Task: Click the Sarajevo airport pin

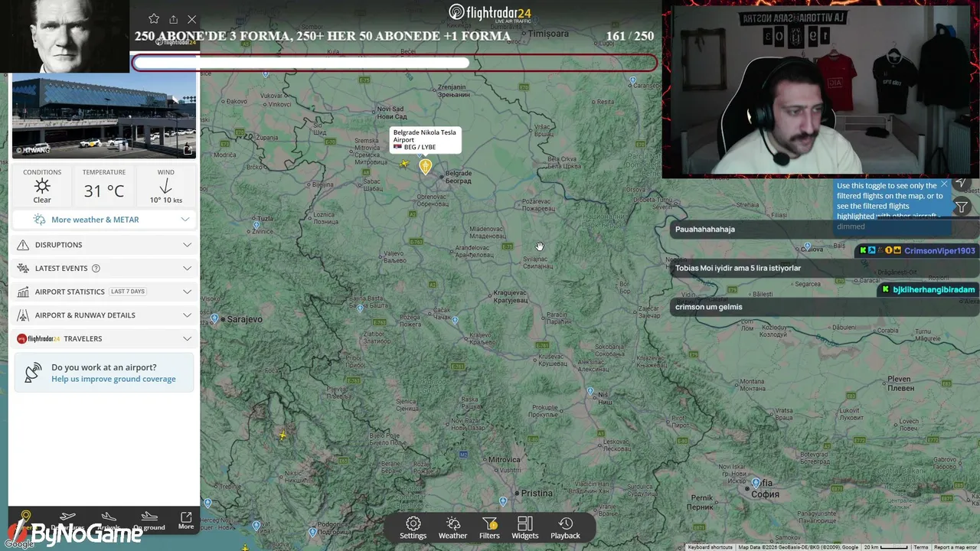Action: 214,318
